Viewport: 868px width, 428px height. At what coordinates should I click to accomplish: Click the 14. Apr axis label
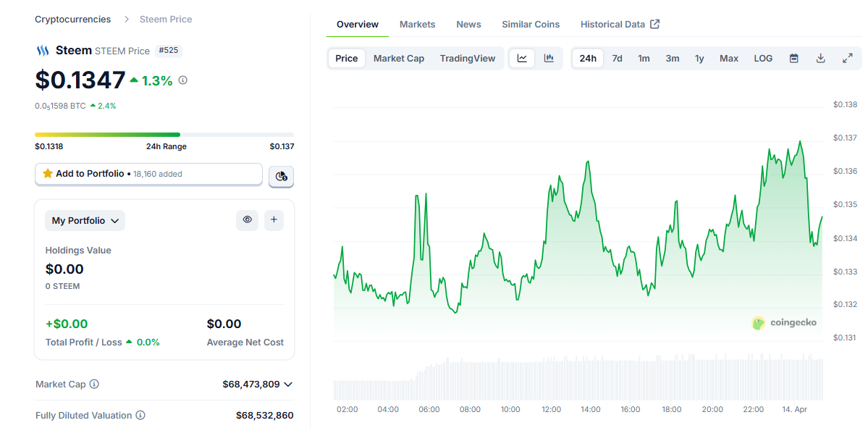(x=794, y=410)
